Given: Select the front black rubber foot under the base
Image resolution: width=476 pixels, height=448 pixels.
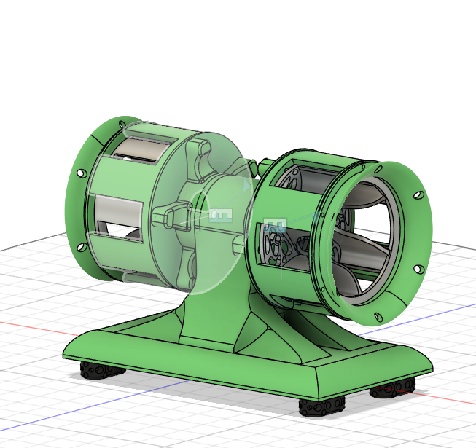Looking at the screenshot, I should click(322, 406).
